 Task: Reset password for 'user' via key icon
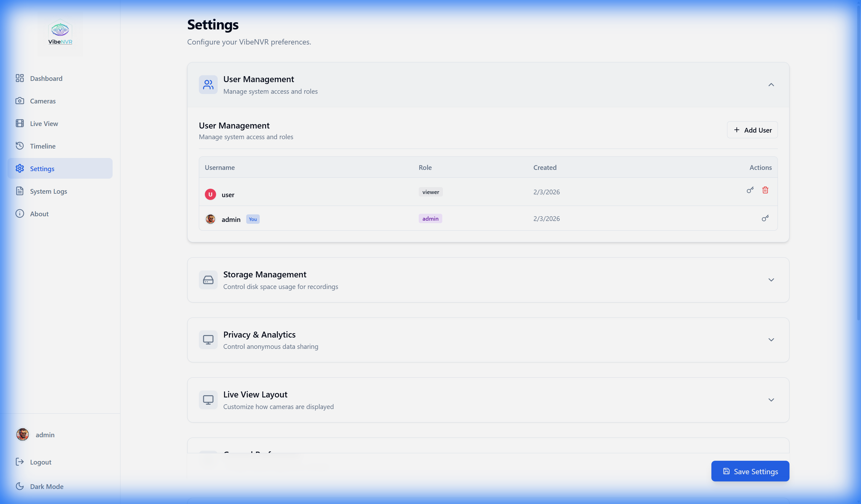[750, 190]
